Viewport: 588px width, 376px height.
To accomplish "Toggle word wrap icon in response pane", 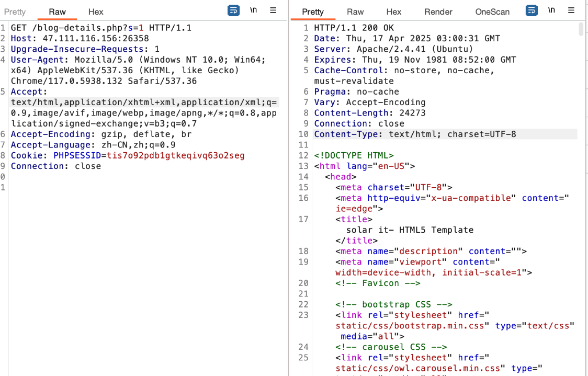I will 532,10.
